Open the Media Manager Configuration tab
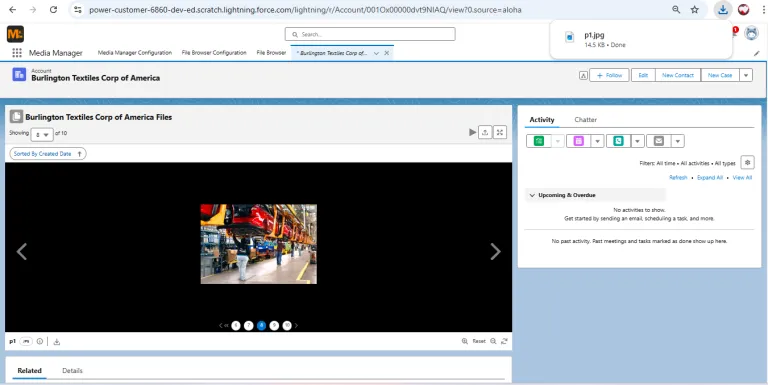The width and height of the screenshot is (768, 385). [135, 53]
